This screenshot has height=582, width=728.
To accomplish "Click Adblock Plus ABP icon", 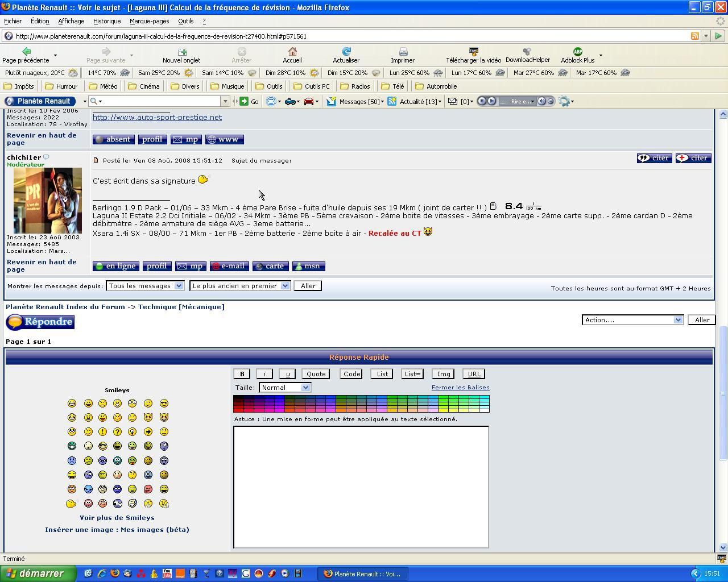I will click(x=577, y=52).
